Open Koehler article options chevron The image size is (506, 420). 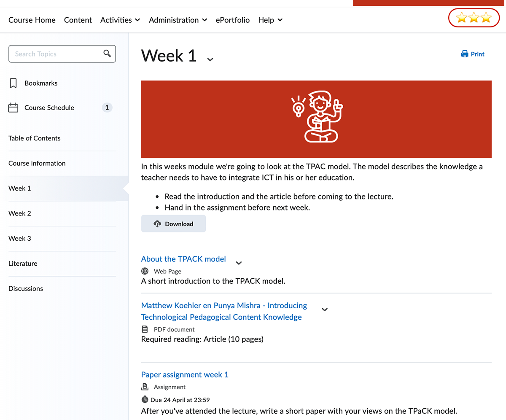(x=325, y=309)
